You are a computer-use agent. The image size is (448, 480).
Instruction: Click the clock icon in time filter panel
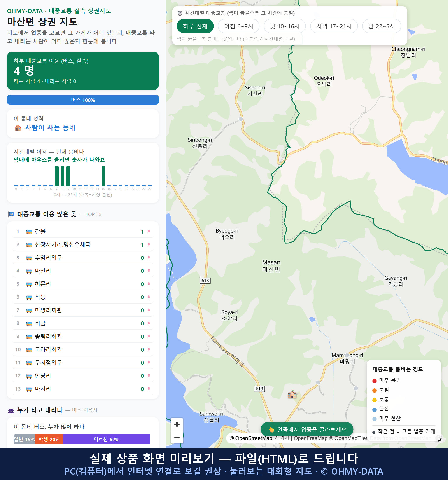coord(180,13)
